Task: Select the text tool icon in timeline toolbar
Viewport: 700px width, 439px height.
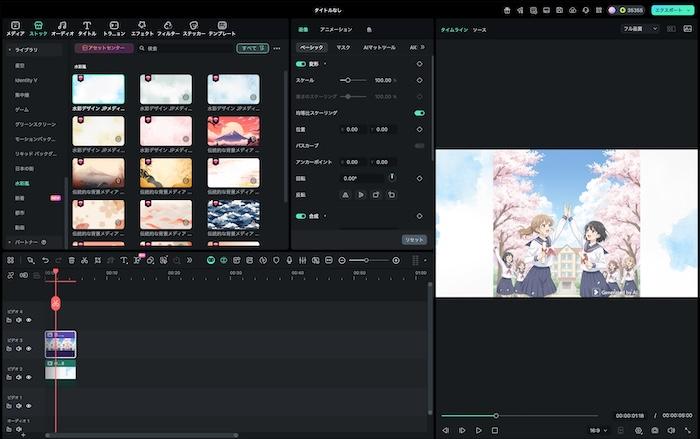Action: point(123,260)
